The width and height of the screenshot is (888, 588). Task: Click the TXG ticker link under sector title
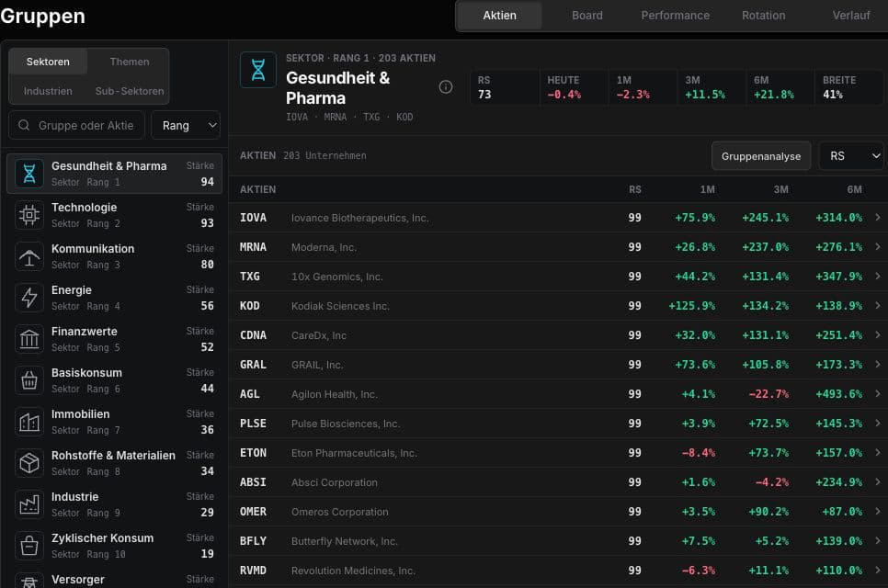tap(371, 118)
